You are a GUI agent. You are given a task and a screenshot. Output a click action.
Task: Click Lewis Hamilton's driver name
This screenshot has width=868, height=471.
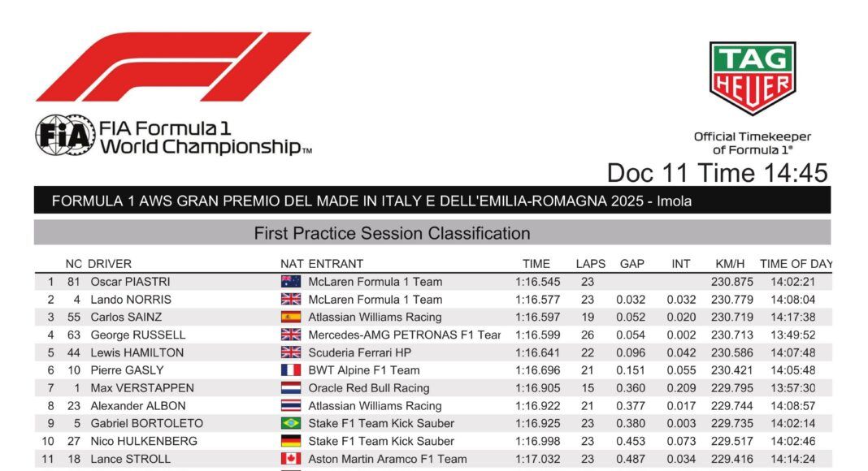137,352
